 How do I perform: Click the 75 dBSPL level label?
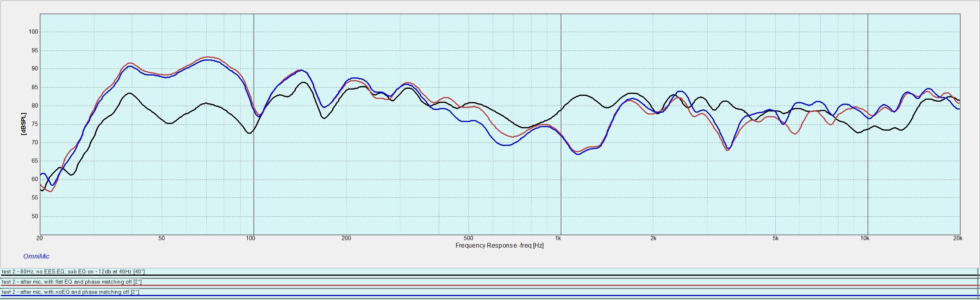(35, 124)
